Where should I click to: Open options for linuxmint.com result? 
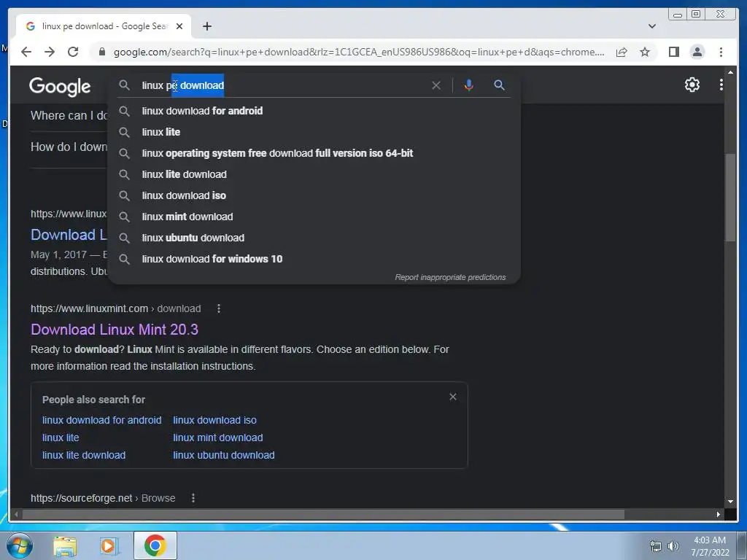point(219,308)
